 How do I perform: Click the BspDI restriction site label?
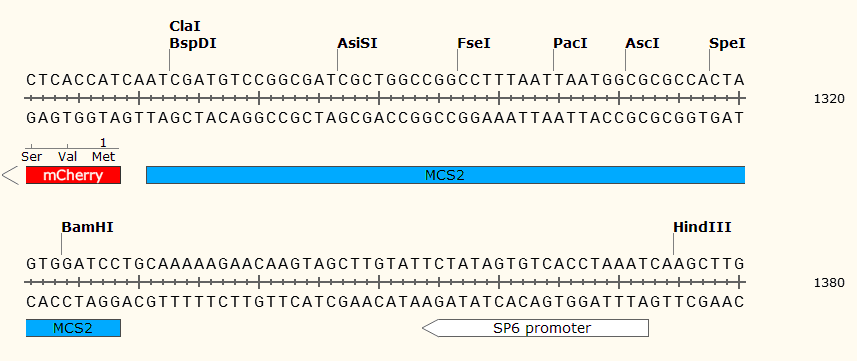193,43
